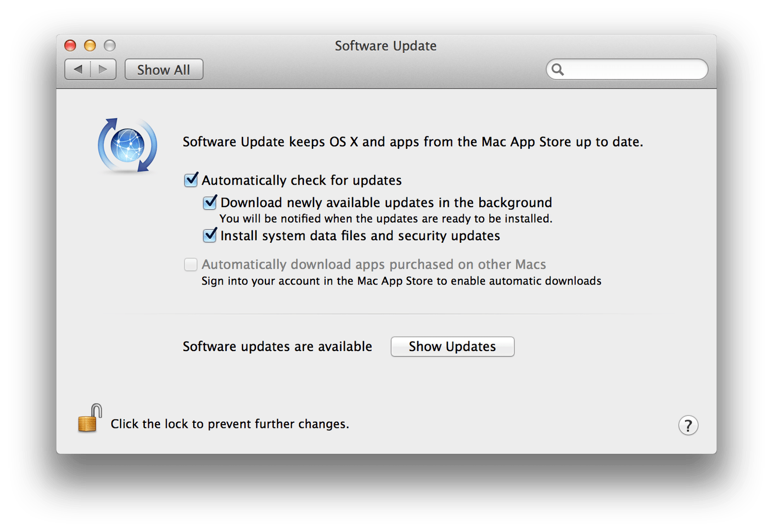
Task: Uncheck Download newly available updates checkbox
Action: click(x=210, y=202)
